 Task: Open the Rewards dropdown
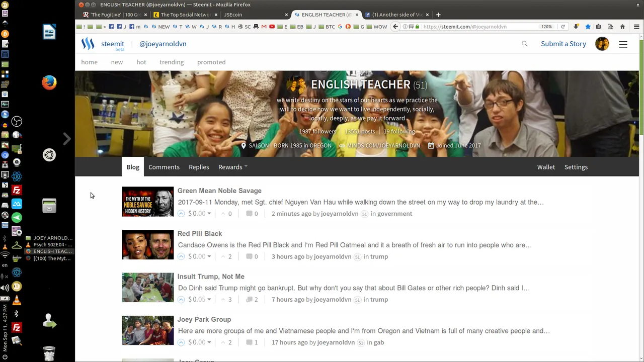[232, 167]
